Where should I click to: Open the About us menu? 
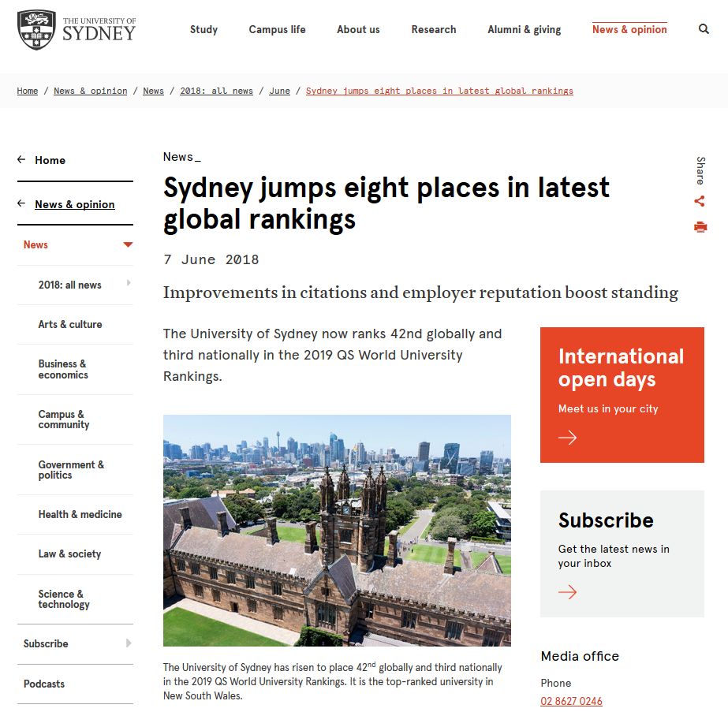358,30
